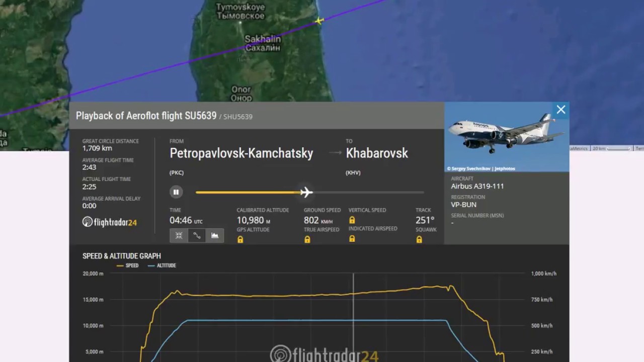The height and width of the screenshot is (362, 644).
Task: Click the track 251° value
Action: [425, 220]
